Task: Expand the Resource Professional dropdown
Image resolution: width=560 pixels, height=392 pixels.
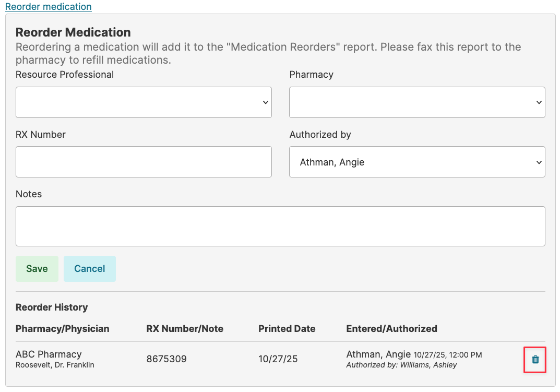Action: pyautogui.click(x=144, y=102)
